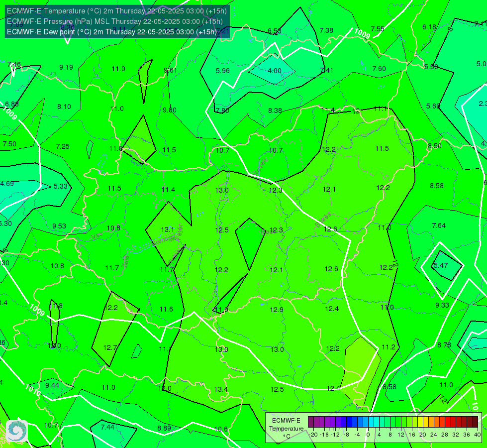Image resolution: width=487 pixels, height=448 pixels.
Task: Click the 13.4 temperature value
Action: tap(221, 390)
